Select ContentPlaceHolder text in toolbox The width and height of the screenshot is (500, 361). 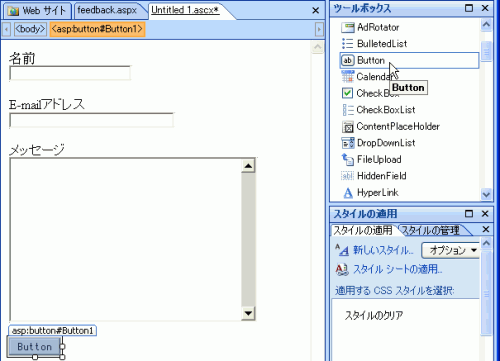(x=398, y=126)
